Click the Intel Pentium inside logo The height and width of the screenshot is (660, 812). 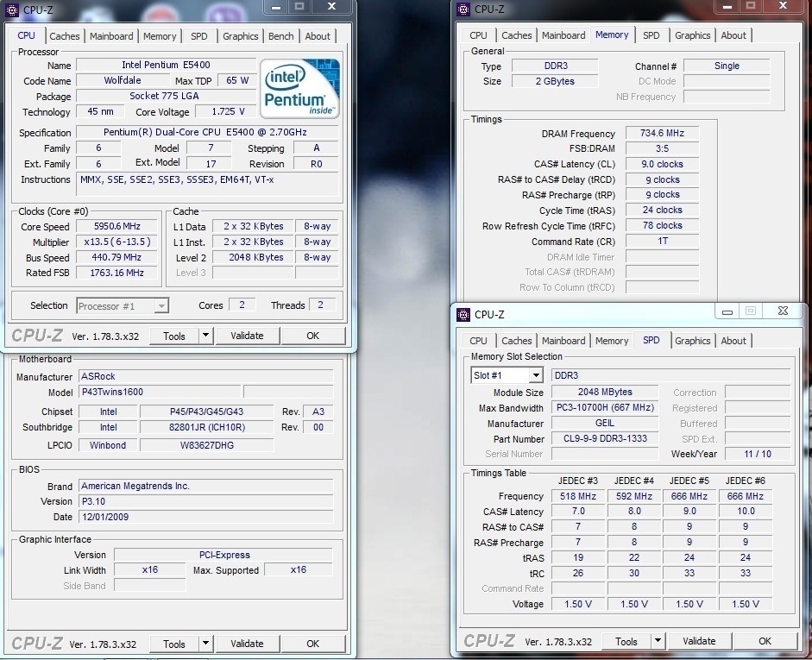click(299, 89)
